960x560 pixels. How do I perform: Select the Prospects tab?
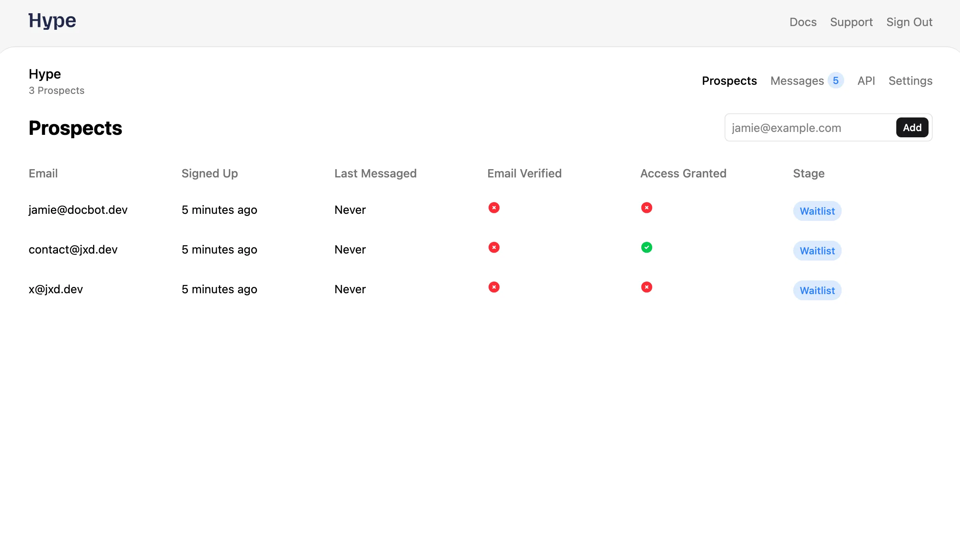tap(729, 81)
